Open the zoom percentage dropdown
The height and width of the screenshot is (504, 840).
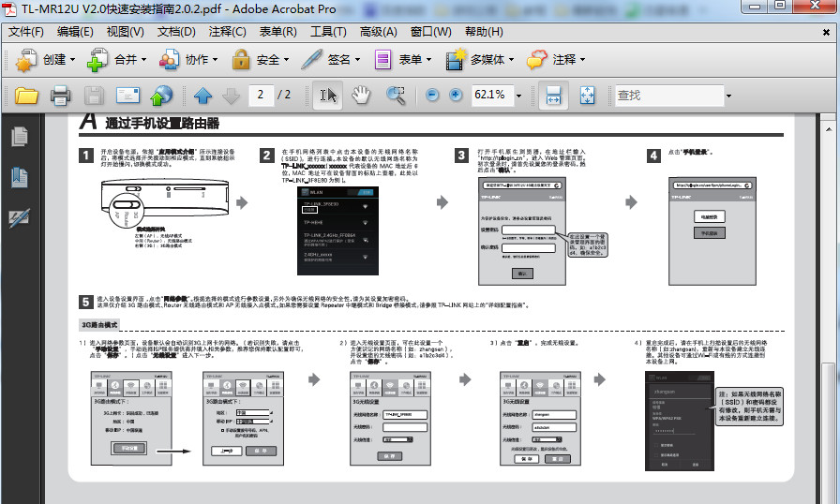pyautogui.click(x=518, y=96)
